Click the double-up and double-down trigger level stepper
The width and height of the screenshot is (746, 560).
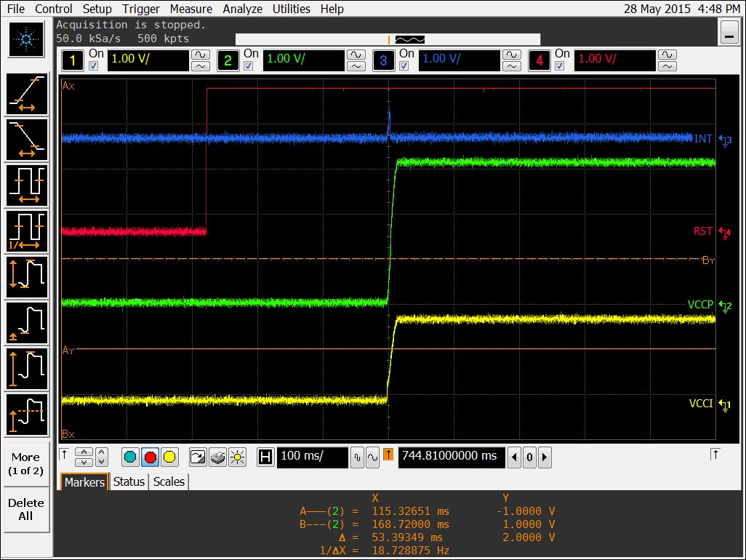(84, 457)
